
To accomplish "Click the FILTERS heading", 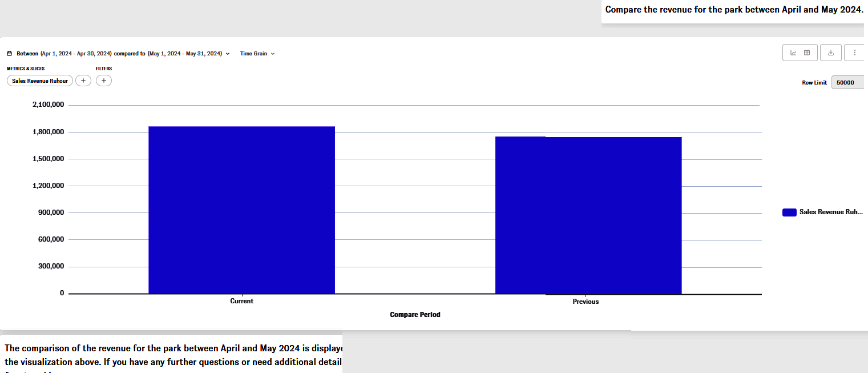I will (104, 69).
